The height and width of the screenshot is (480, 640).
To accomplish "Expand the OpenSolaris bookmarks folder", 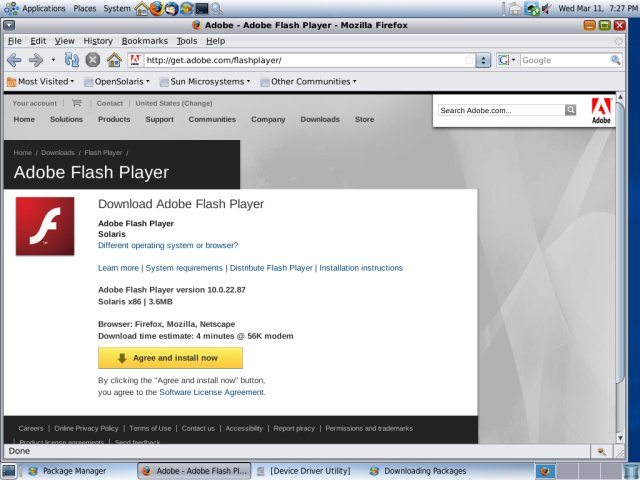I will tap(117, 82).
